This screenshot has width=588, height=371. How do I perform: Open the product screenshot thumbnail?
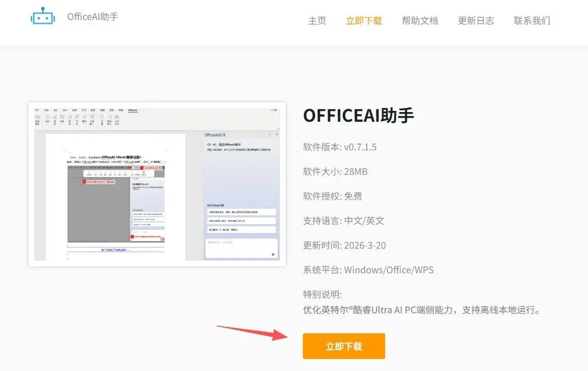[x=157, y=184]
